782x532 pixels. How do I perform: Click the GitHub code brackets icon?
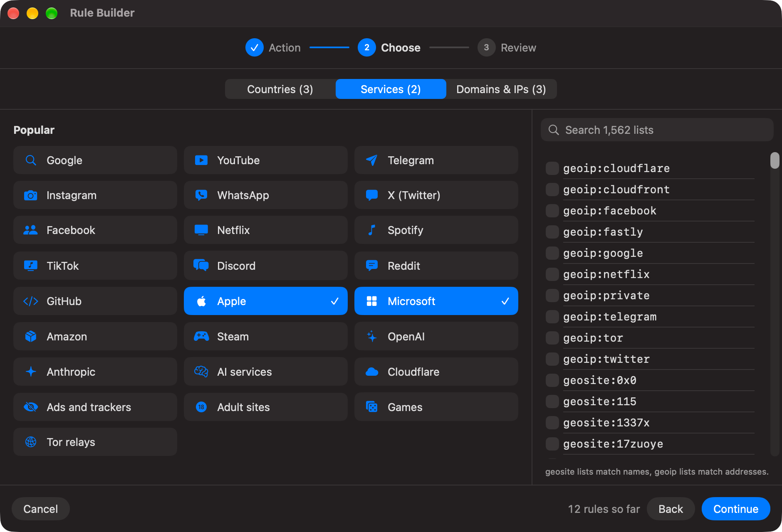click(x=31, y=301)
